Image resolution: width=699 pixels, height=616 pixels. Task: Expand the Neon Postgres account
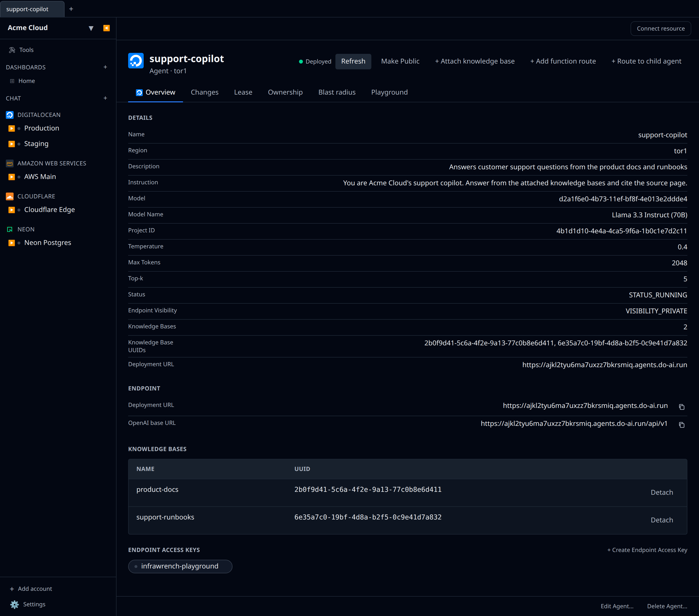pos(12,243)
